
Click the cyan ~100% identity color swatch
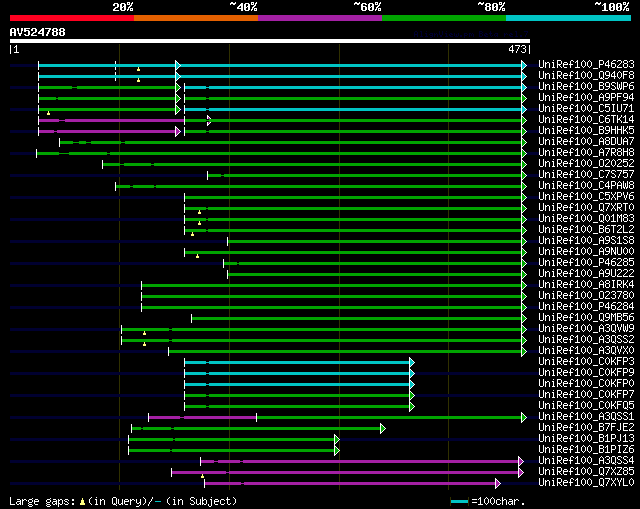[x=568, y=18]
